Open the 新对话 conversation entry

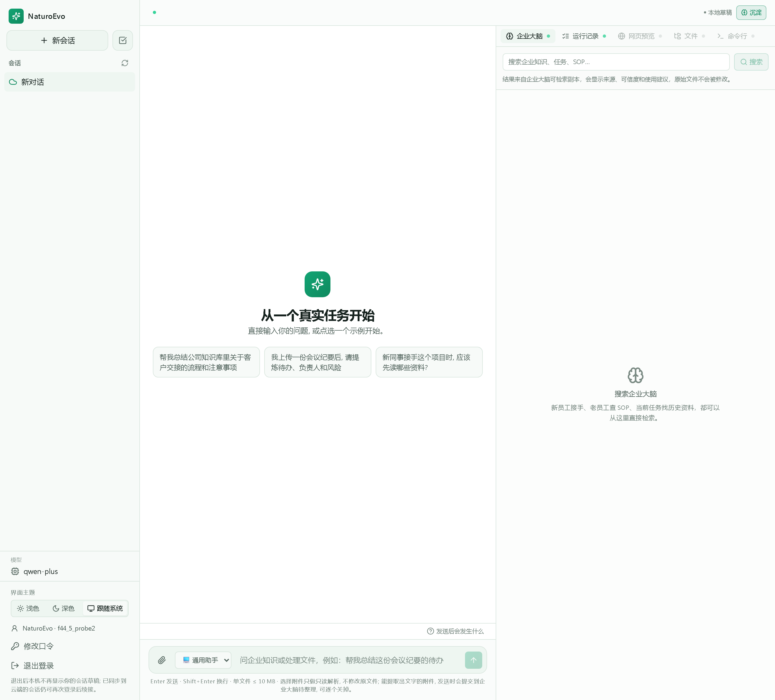coord(70,82)
